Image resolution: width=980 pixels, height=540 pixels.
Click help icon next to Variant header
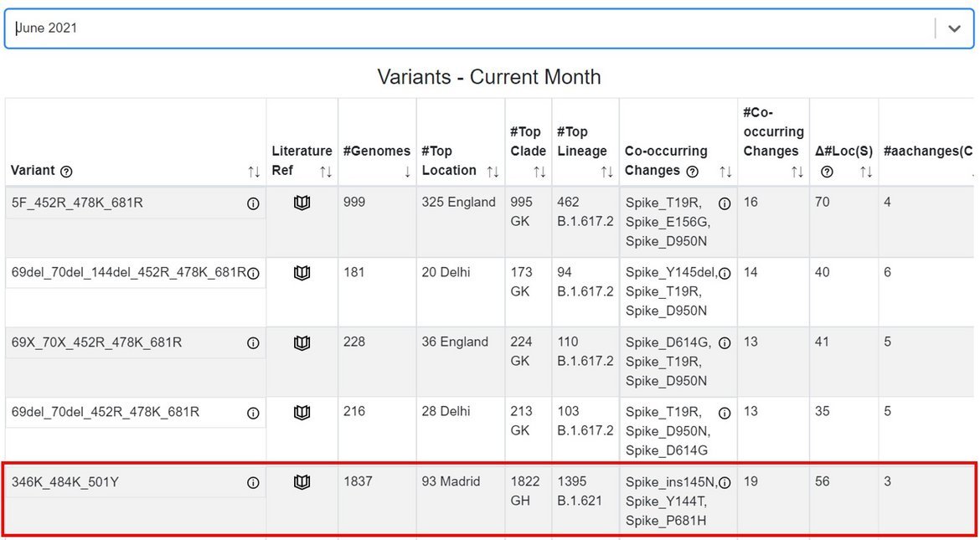pyautogui.click(x=67, y=172)
